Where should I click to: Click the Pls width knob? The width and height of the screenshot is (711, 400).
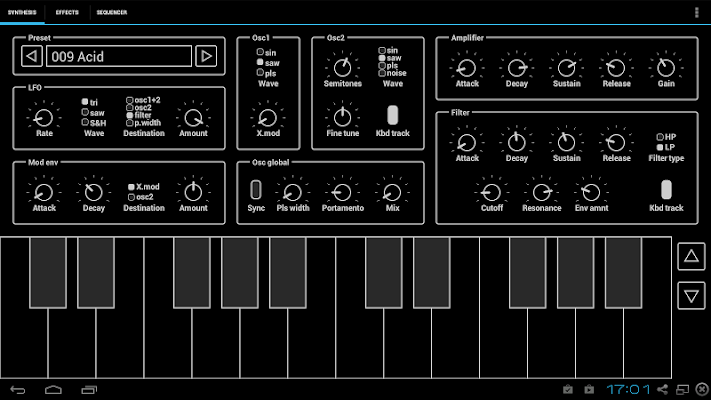292,192
